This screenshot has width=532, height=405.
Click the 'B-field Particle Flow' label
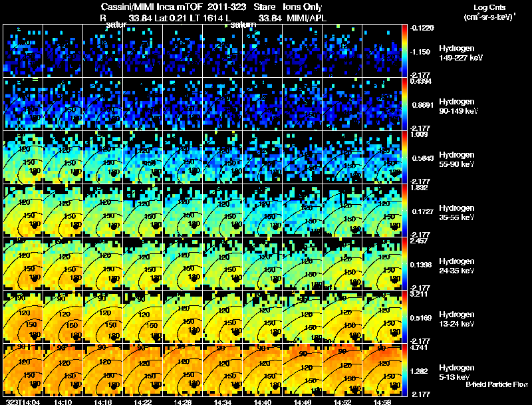[497, 384]
